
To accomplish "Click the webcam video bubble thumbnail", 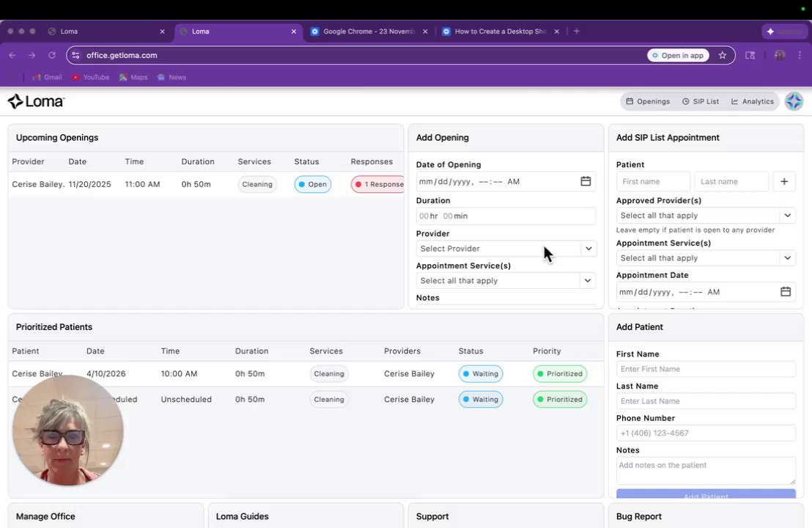I will pyautogui.click(x=68, y=430).
